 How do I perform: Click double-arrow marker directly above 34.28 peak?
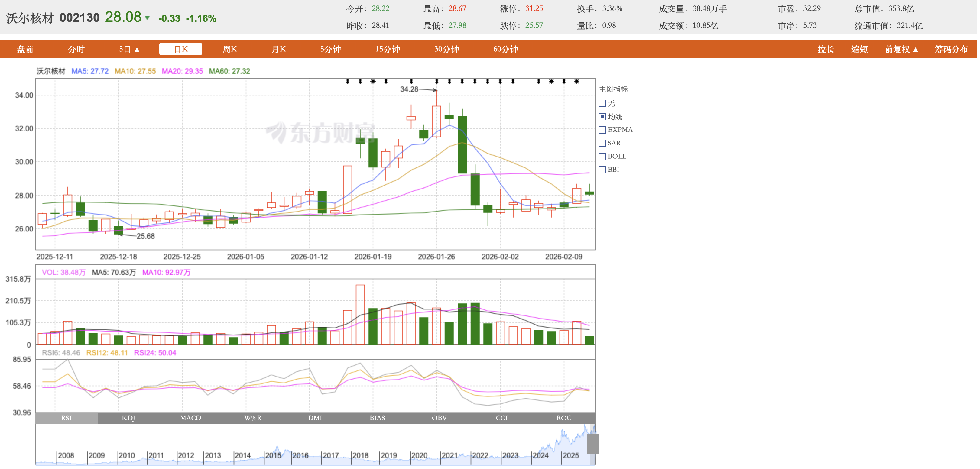click(x=436, y=81)
